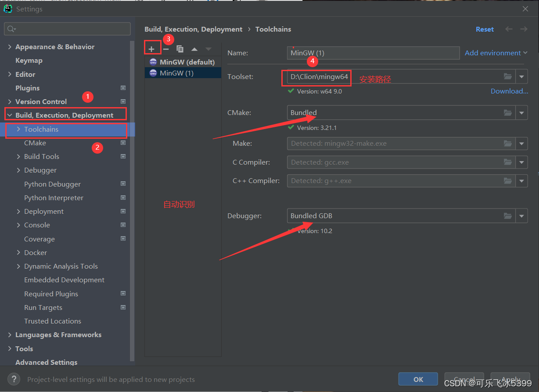Expand Dynamic Analysis Tools node
Image resolution: width=539 pixels, height=392 pixels.
pyautogui.click(x=18, y=266)
